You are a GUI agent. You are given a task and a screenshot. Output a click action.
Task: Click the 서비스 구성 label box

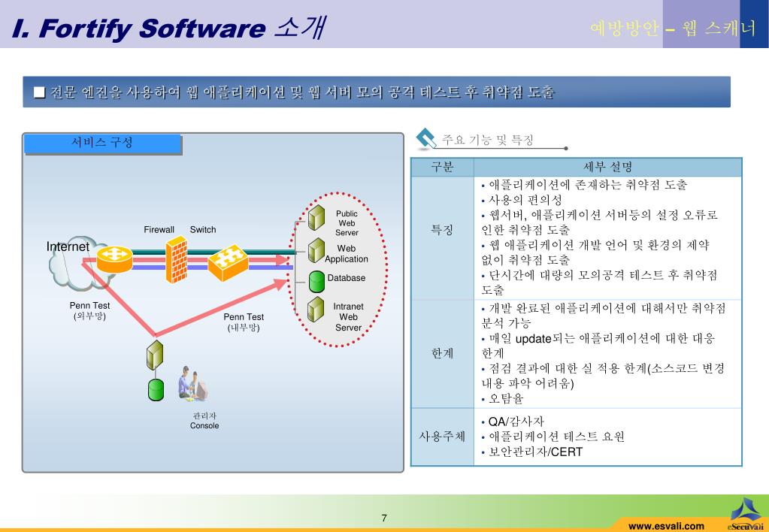pos(102,144)
